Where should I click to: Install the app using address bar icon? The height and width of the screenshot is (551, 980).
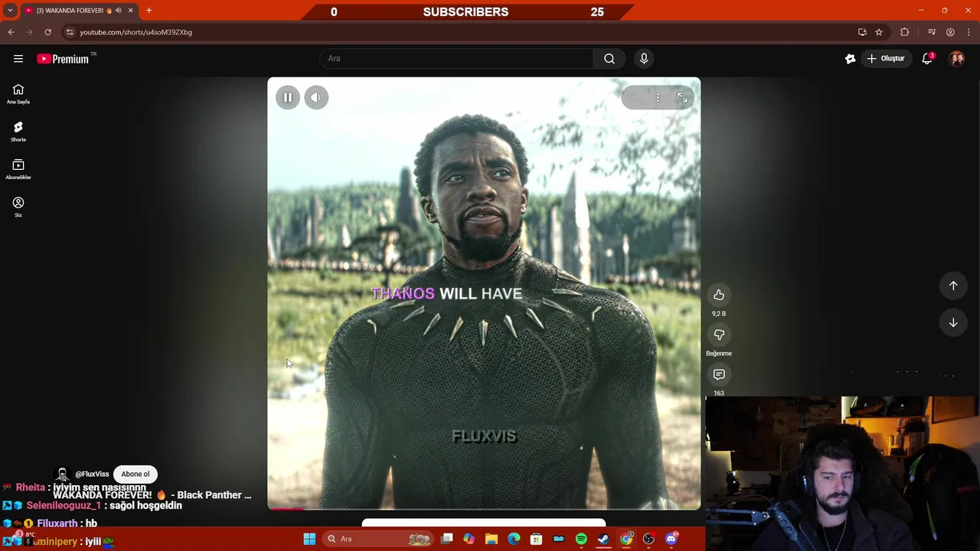pos(862,32)
